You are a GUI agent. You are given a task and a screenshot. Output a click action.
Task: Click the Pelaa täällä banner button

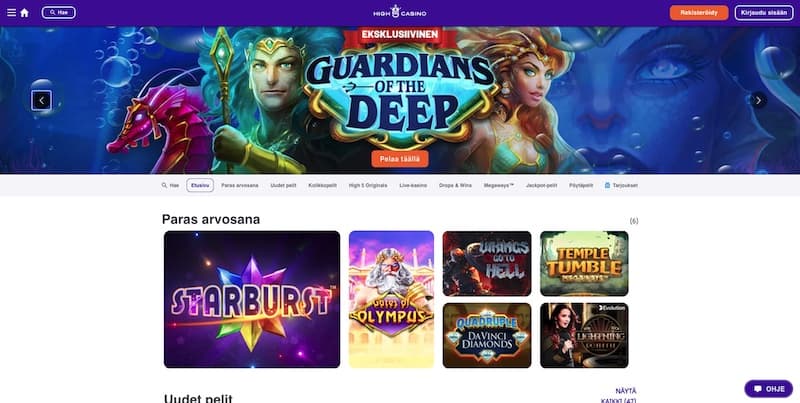click(x=400, y=159)
